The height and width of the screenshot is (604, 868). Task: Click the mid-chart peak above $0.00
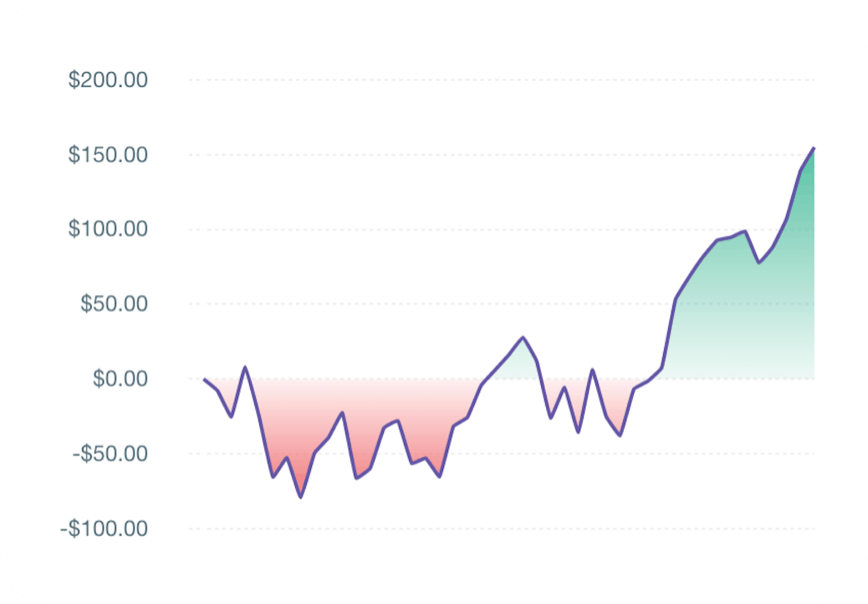[x=523, y=337]
